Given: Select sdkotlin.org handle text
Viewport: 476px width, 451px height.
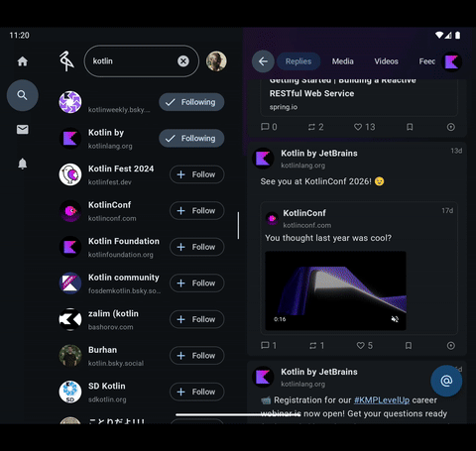Looking at the screenshot, I should (107, 399).
